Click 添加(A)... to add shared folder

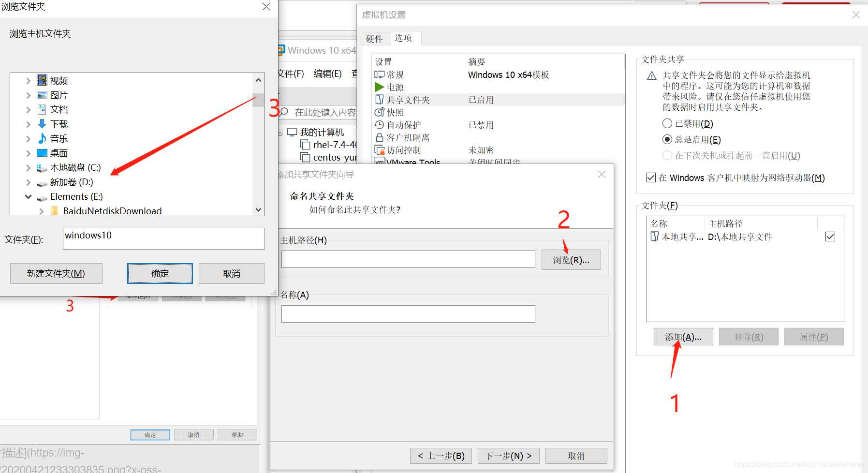tap(683, 337)
